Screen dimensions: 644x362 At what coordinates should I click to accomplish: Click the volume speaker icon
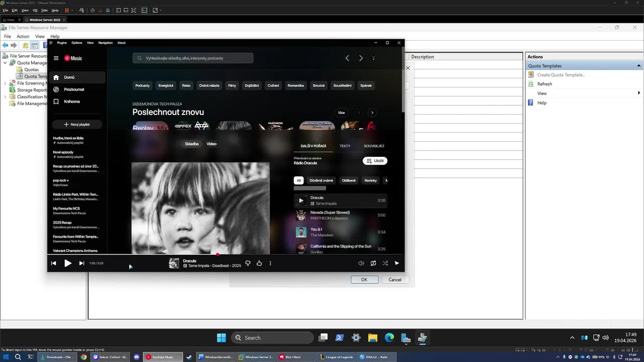(x=361, y=263)
